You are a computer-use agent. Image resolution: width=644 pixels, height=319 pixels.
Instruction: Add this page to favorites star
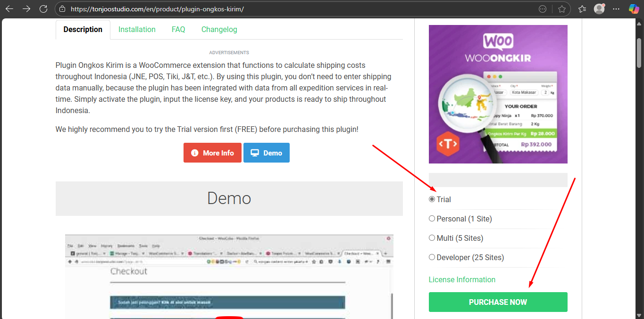point(561,9)
